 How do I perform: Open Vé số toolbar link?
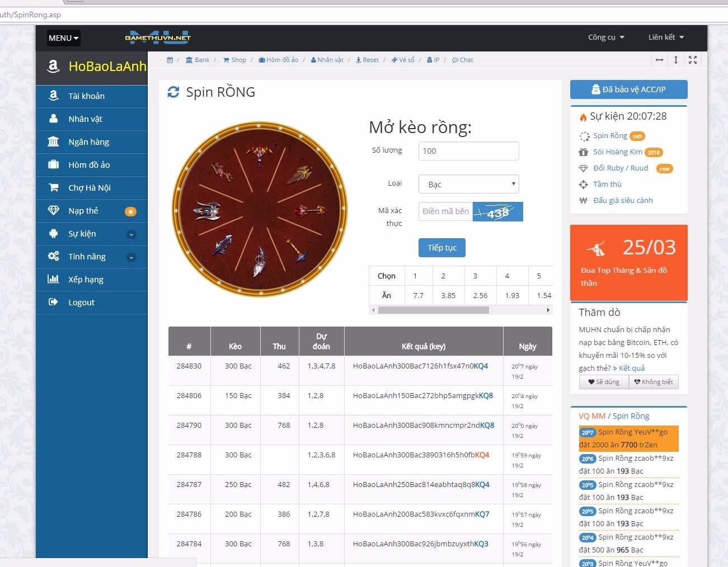coord(403,60)
